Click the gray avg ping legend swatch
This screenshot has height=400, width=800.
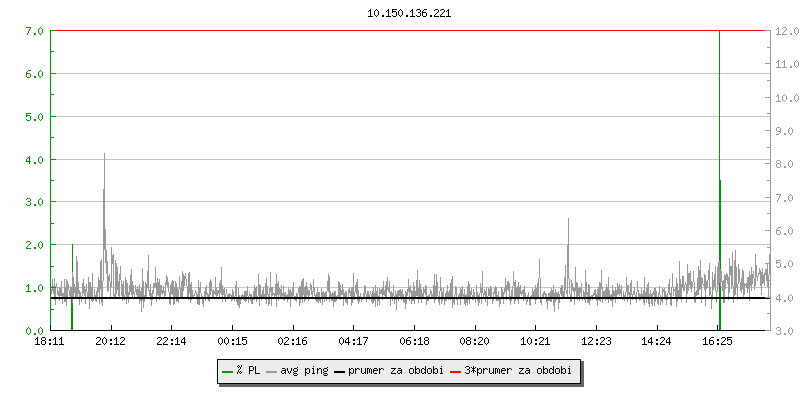272,371
